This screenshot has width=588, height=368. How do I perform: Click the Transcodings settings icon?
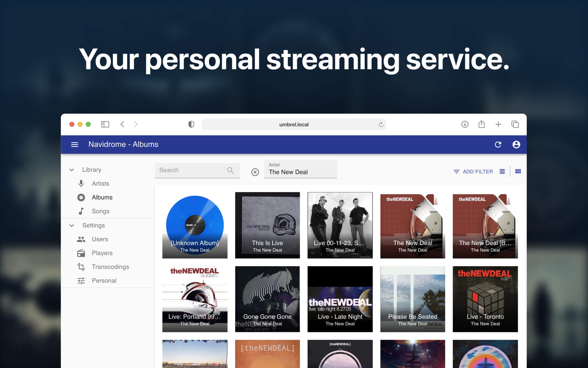pos(80,267)
